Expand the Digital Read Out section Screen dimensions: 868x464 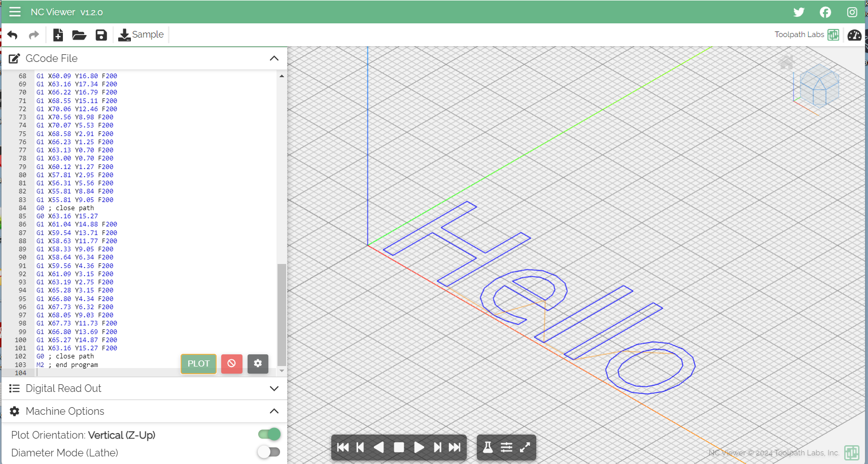pyautogui.click(x=274, y=388)
